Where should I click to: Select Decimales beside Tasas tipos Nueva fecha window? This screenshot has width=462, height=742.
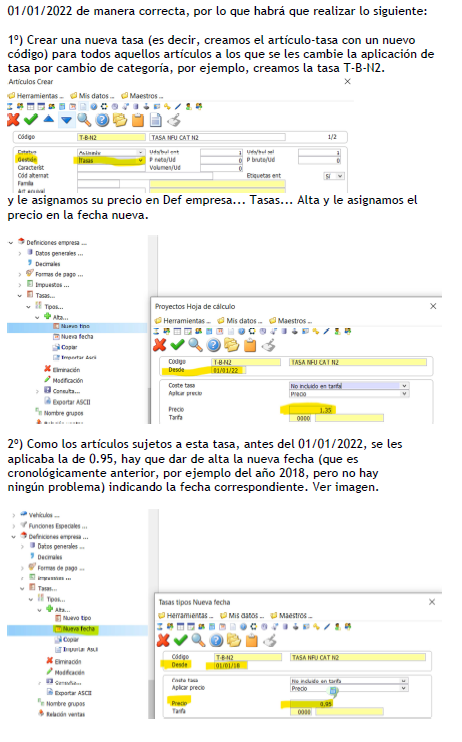[x=46, y=557]
